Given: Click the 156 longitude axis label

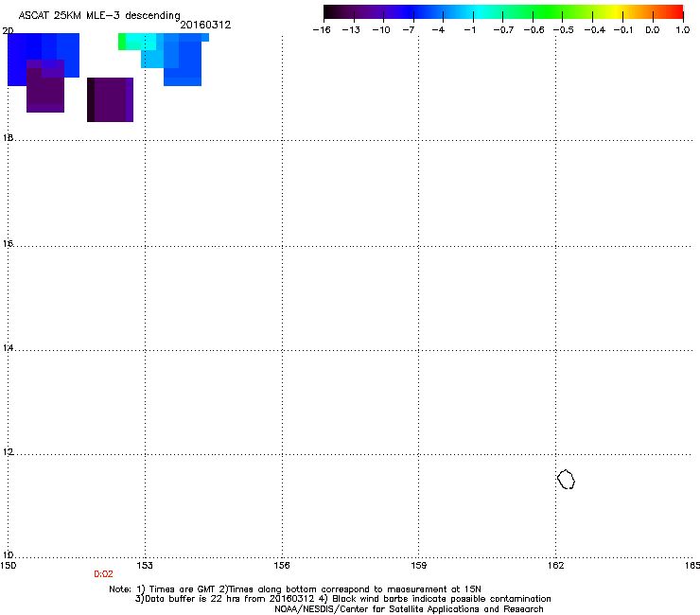Looking at the screenshot, I should click(x=282, y=566).
